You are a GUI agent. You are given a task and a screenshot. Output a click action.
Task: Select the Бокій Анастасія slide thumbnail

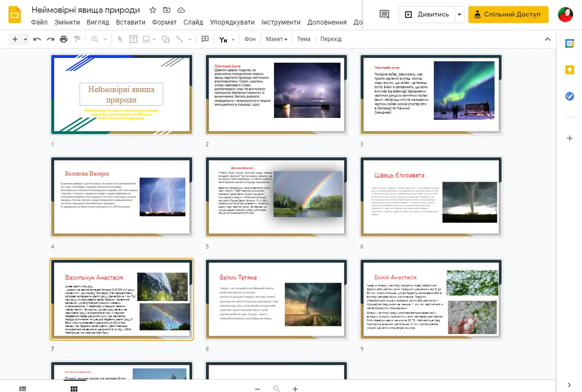click(431, 299)
